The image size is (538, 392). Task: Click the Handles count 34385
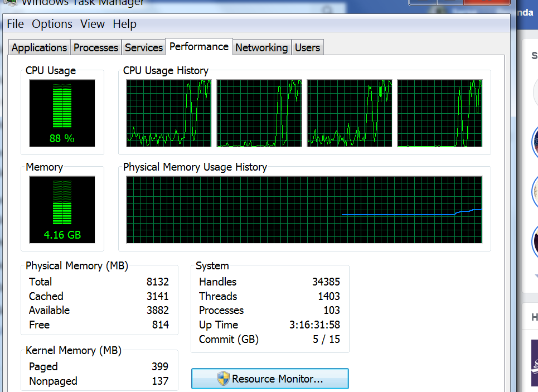click(326, 282)
